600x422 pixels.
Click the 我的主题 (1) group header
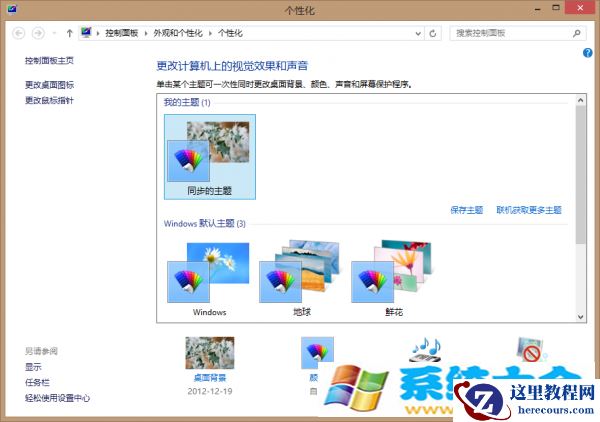(x=187, y=103)
